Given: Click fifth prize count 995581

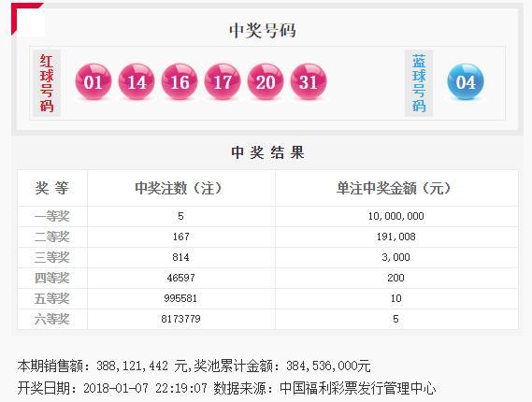Looking at the screenshot, I should tap(180, 298).
